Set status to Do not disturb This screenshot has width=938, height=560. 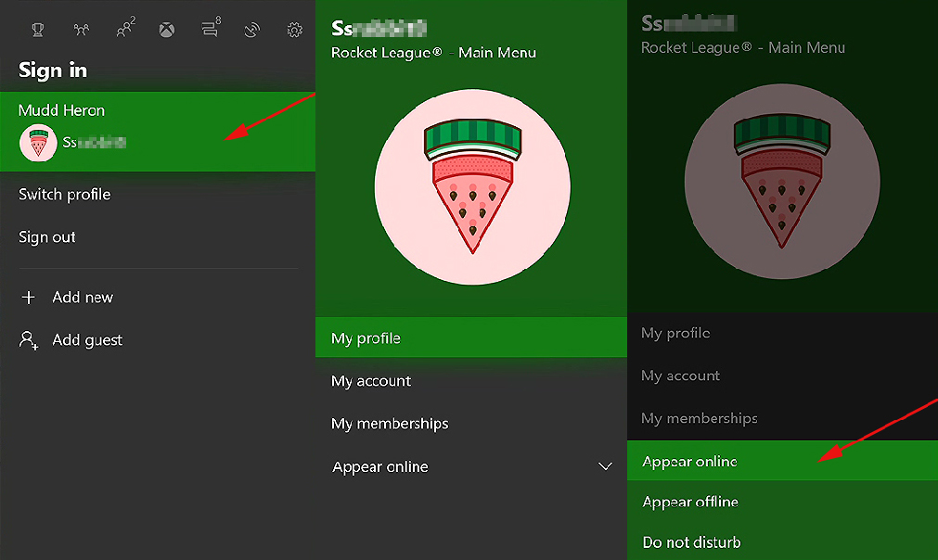pyautogui.click(x=782, y=542)
